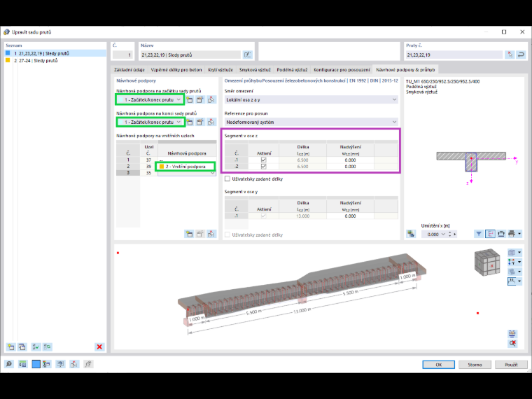532x399 pixels.
Task: Open the axis orientation -Y dropdown
Action: 519,262
